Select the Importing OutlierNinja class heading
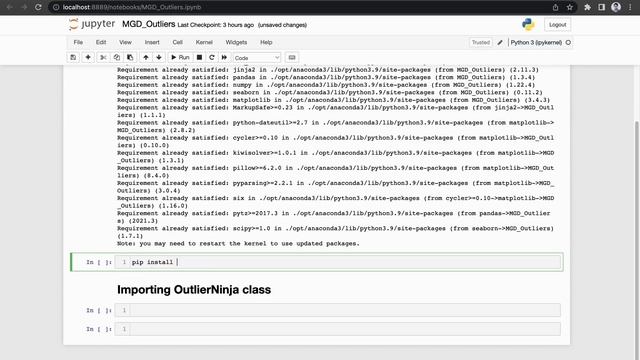640x360 pixels. pyautogui.click(x=194, y=290)
